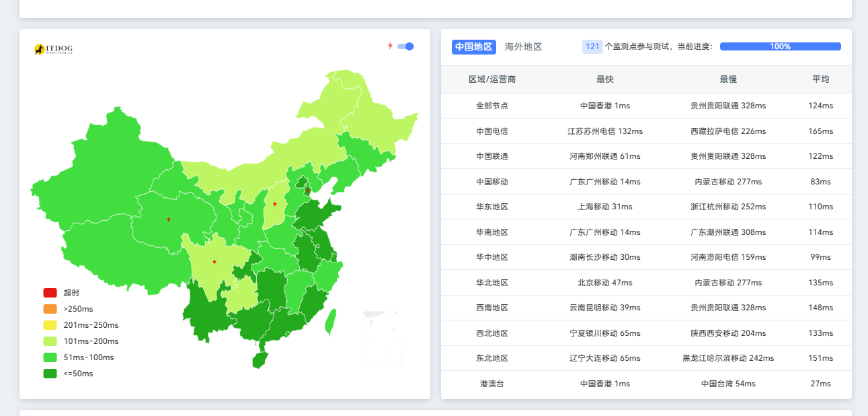The image size is (868, 416).
Task: Toggle the lightning marker switch off
Action: (x=405, y=46)
